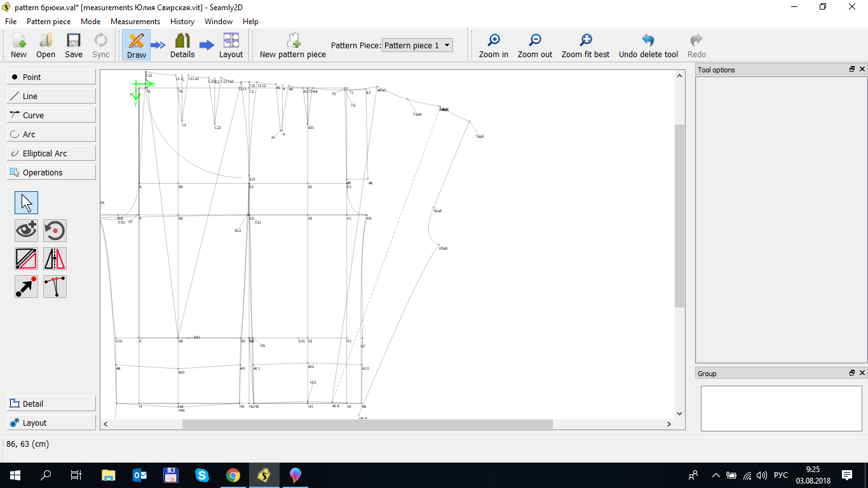Close the Group panel
The width and height of the screenshot is (868, 488).
coord(862,373)
